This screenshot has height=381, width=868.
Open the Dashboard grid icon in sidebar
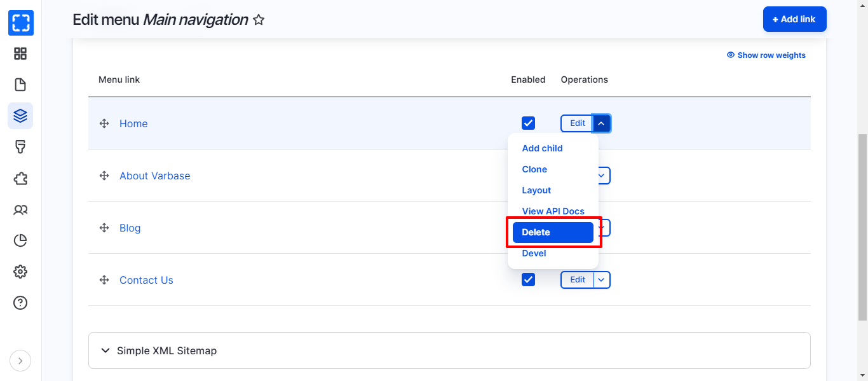(20, 53)
